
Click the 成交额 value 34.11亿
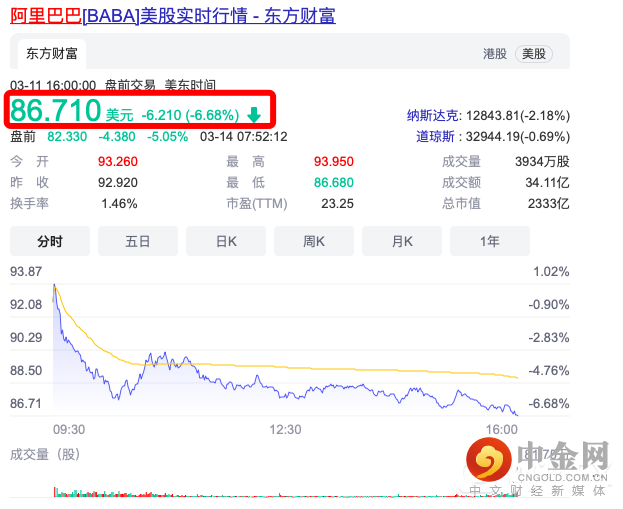548,183
